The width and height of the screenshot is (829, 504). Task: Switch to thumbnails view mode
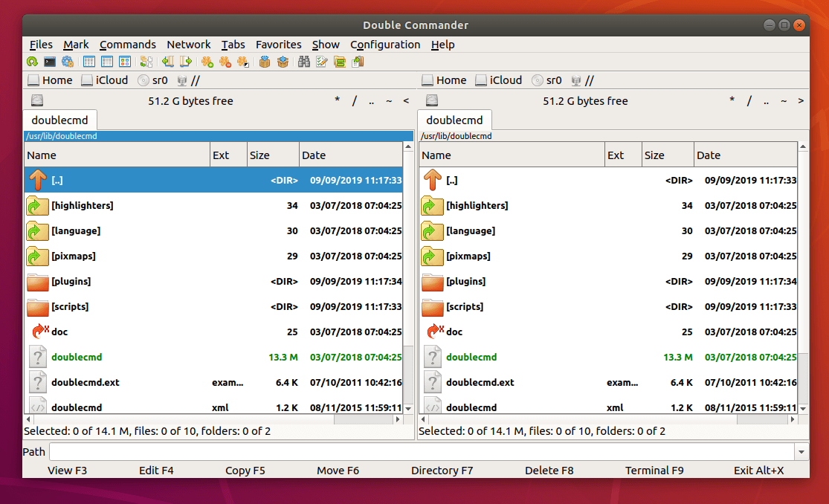125,62
